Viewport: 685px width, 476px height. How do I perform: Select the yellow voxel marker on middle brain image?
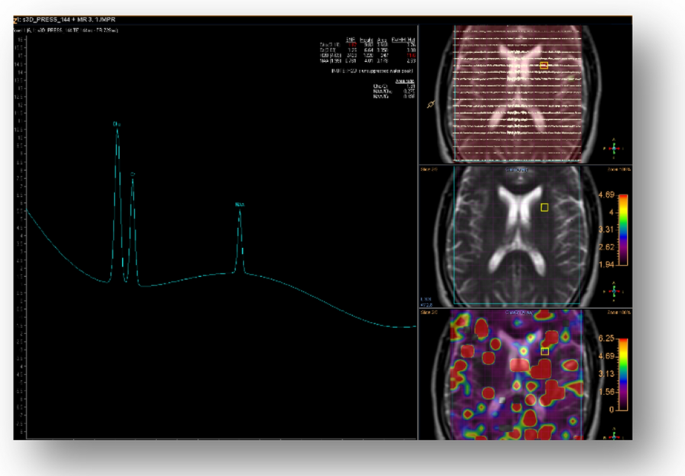click(544, 207)
